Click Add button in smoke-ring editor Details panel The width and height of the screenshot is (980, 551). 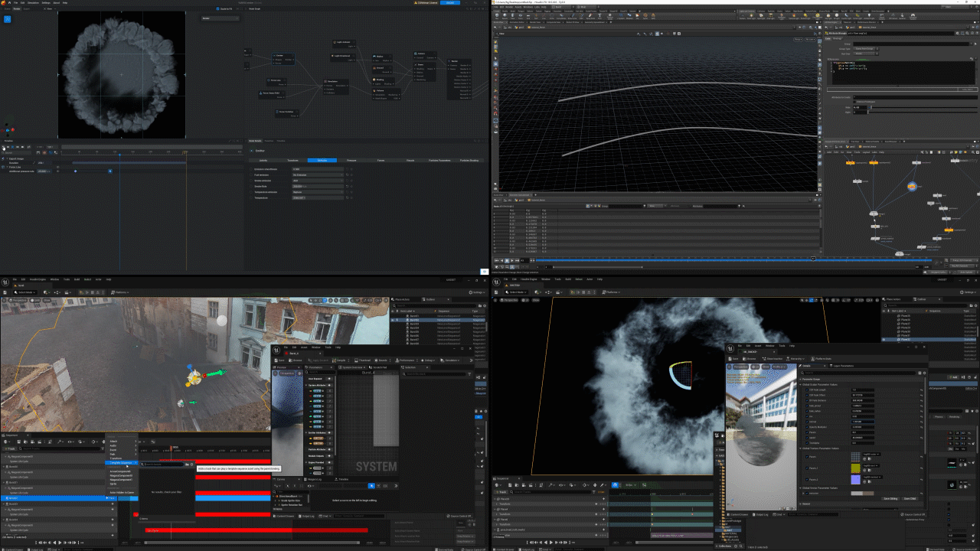tap(954, 377)
